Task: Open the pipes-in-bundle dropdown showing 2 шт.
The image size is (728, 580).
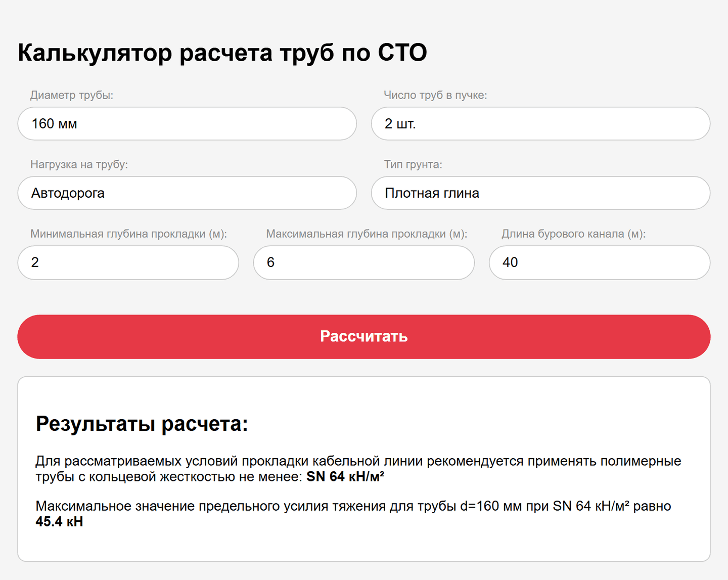Action: click(x=540, y=123)
